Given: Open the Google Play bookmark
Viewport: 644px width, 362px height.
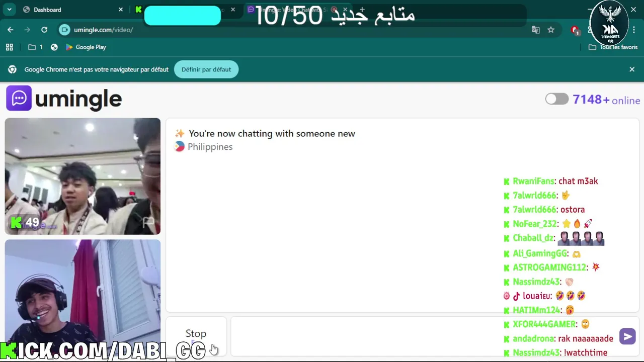Looking at the screenshot, I should click(x=86, y=47).
